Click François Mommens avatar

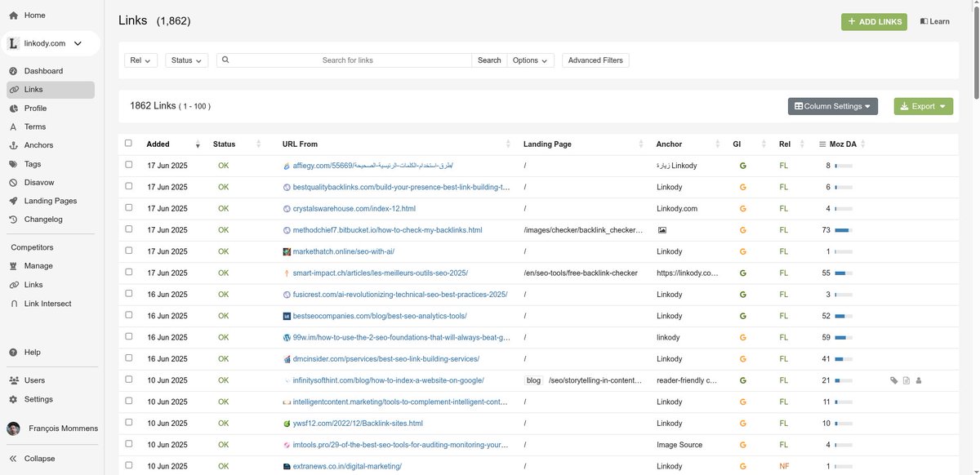point(14,428)
